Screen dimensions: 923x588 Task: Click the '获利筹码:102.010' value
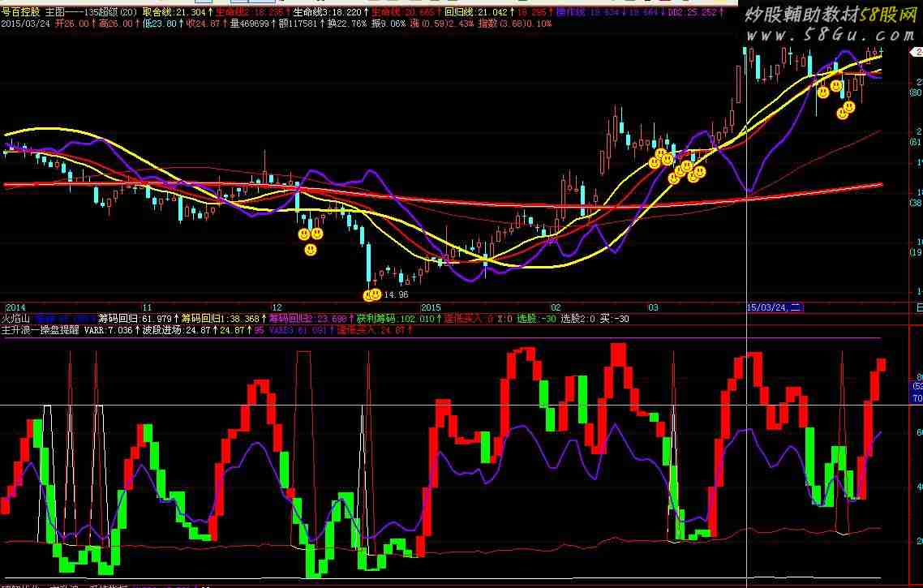click(x=395, y=319)
